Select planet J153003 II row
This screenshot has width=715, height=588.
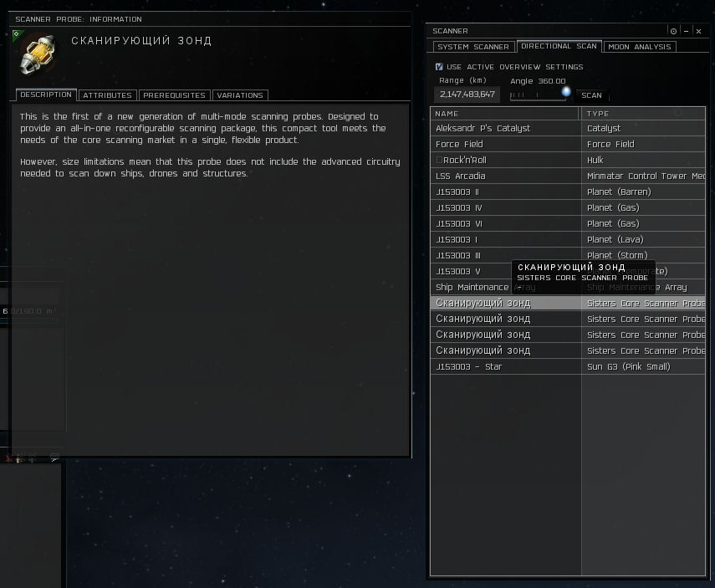pos(568,192)
